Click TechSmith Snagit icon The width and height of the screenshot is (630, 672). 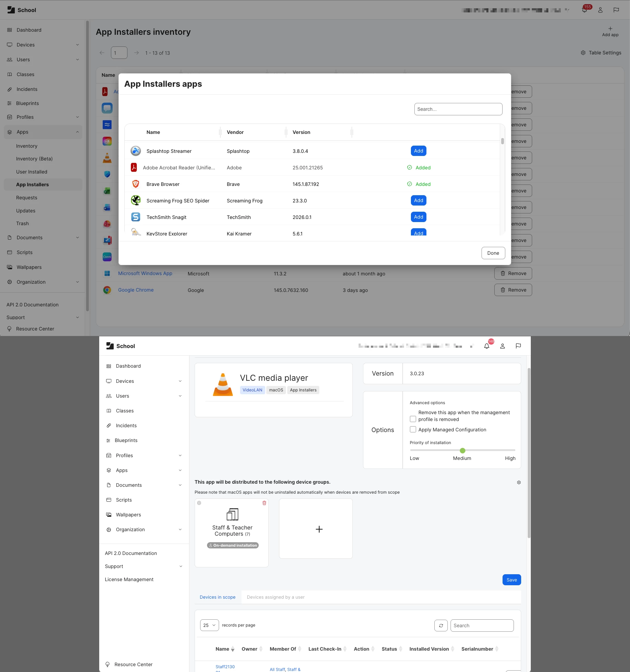[136, 217]
